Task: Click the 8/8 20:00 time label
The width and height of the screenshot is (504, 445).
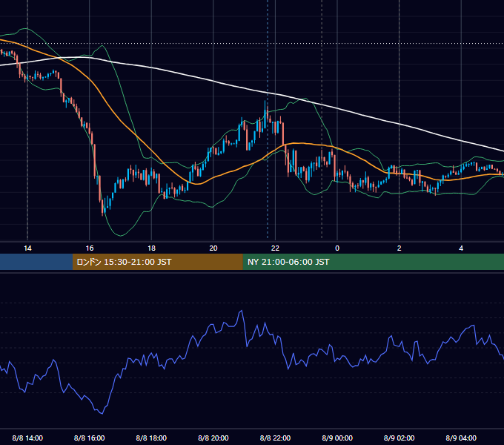Action: tap(213, 438)
